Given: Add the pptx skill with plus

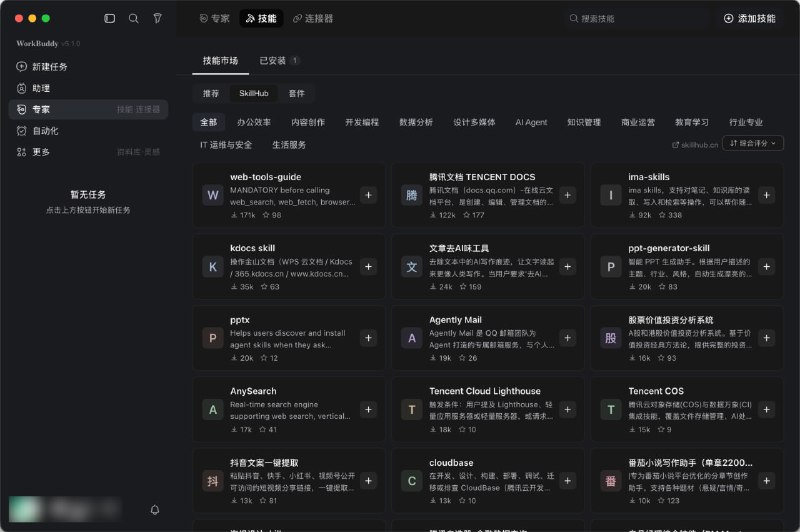Looking at the screenshot, I should 368,338.
